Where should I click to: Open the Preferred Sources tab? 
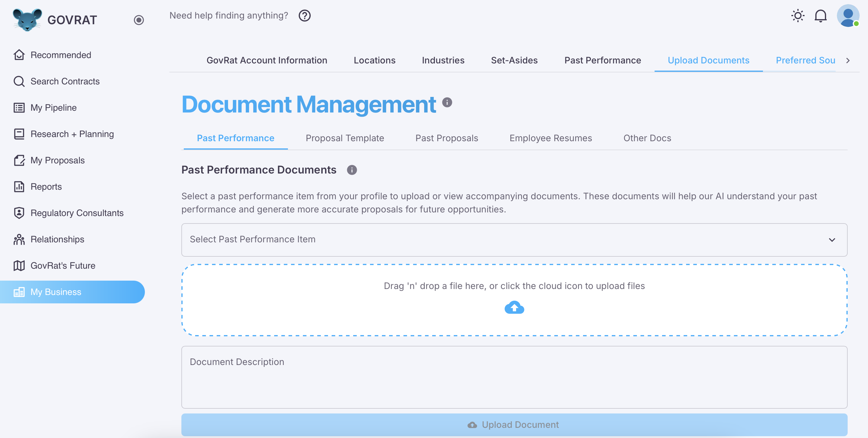tap(805, 60)
